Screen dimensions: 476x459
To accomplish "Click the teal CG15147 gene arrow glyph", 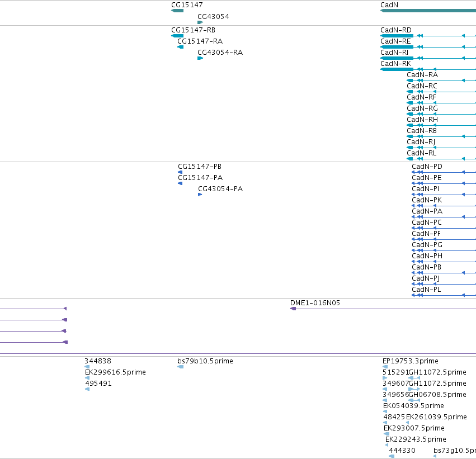I will coord(177,11).
